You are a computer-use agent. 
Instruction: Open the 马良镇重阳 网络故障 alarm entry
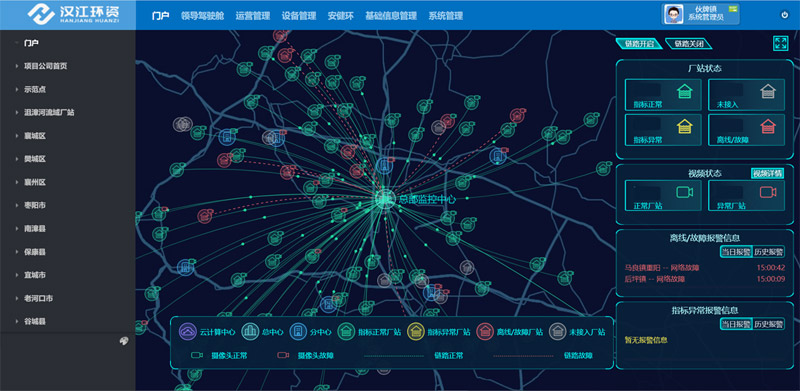(705, 267)
